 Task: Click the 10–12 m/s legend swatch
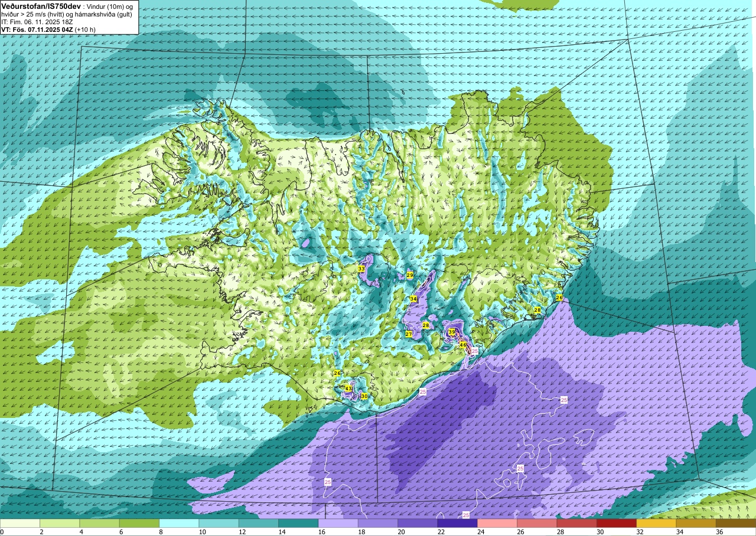(x=219, y=523)
